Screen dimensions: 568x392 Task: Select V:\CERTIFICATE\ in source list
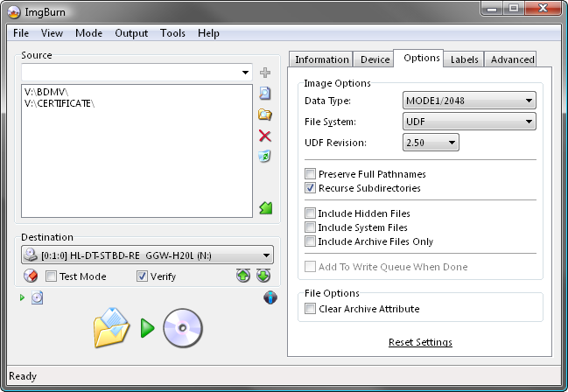[60, 103]
